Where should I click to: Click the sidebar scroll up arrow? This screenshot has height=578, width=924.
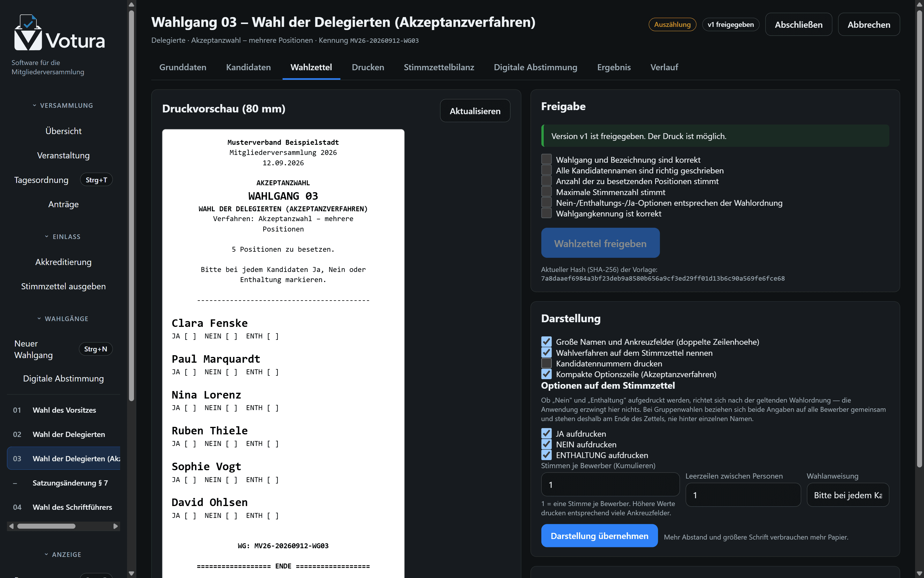[x=131, y=5]
